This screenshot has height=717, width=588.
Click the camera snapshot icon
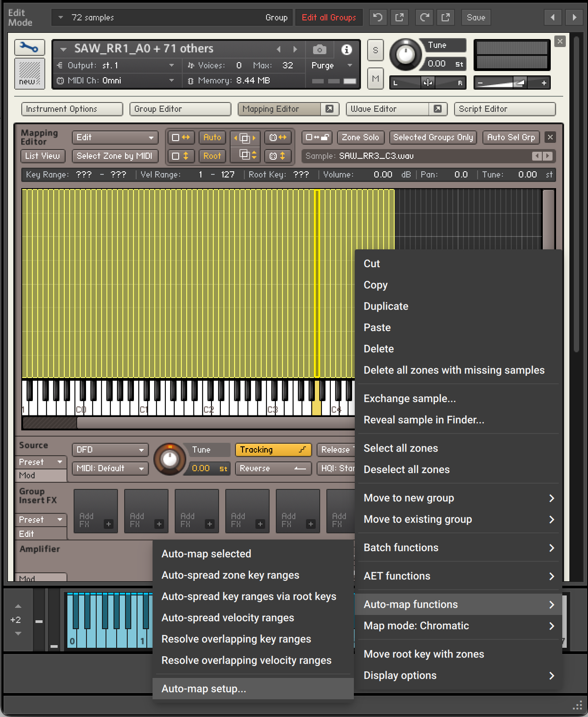[319, 49]
